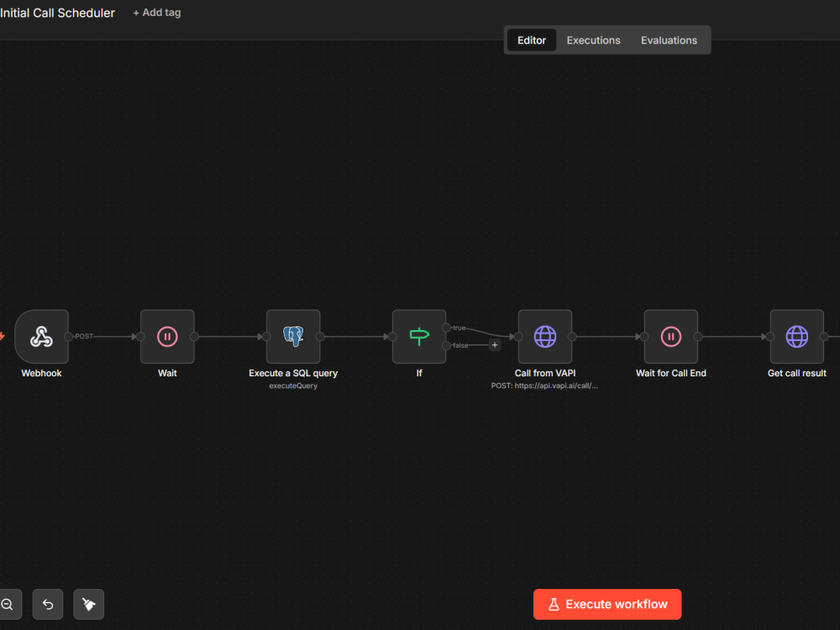Screen dimensions: 840x630
Task: Open the Executions tab
Action: [593, 40]
